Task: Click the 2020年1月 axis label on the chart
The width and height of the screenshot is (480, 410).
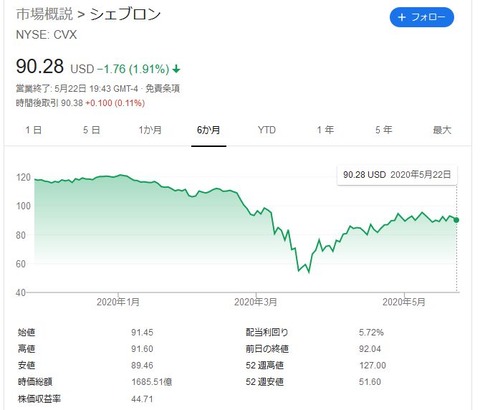Action: (x=118, y=302)
